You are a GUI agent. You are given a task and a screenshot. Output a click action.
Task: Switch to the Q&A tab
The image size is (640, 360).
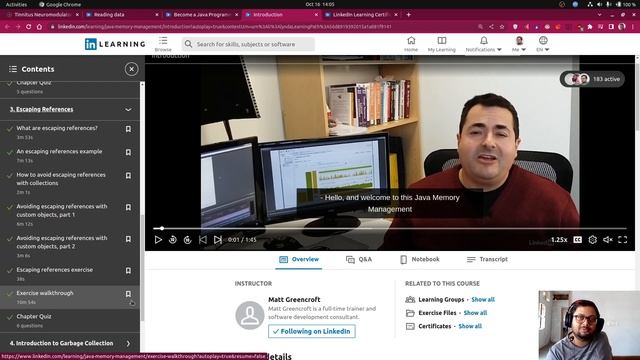click(x=359, y=260)
